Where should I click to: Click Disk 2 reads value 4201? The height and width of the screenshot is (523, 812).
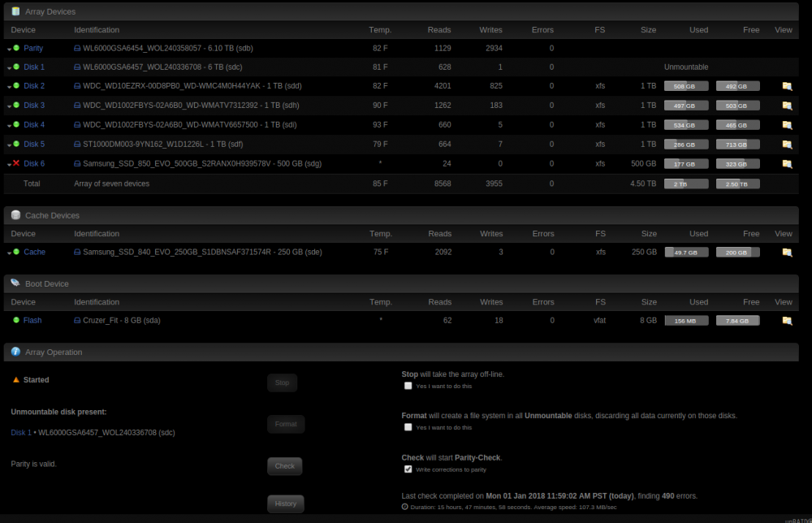click(443, 86)
